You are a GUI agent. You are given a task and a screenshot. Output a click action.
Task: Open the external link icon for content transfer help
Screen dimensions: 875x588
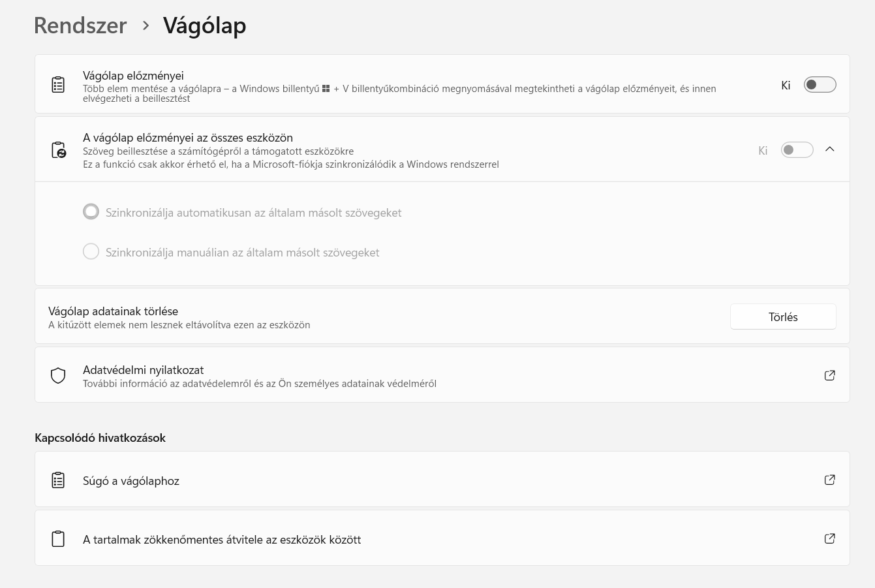[829, 538]
